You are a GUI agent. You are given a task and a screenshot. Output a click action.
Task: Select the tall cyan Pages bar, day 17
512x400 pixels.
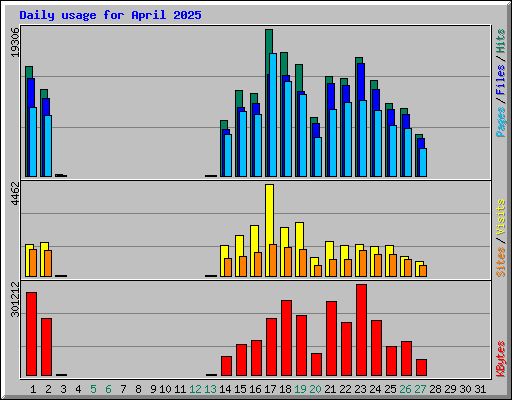coord(273,115)
